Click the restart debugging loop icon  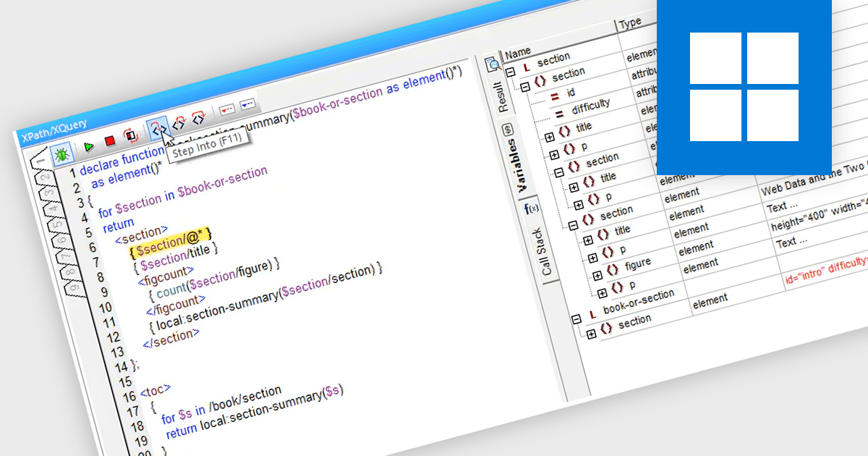131,135
